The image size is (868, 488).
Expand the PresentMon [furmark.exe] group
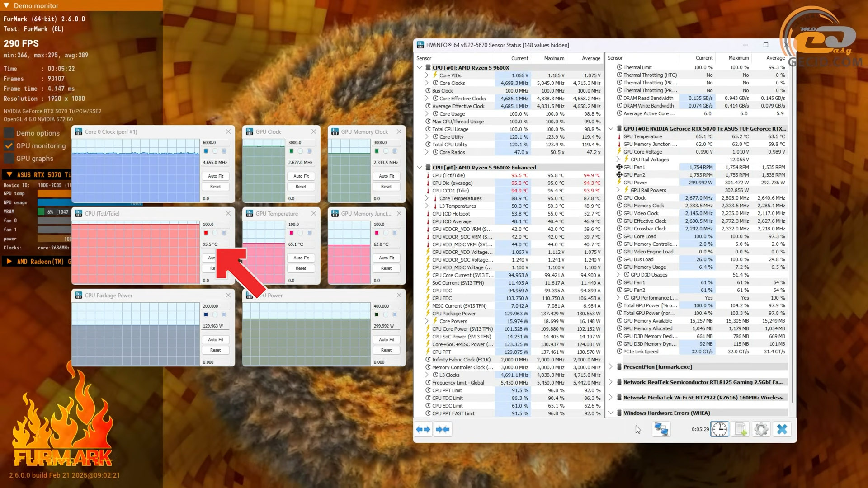pos(611,367)
